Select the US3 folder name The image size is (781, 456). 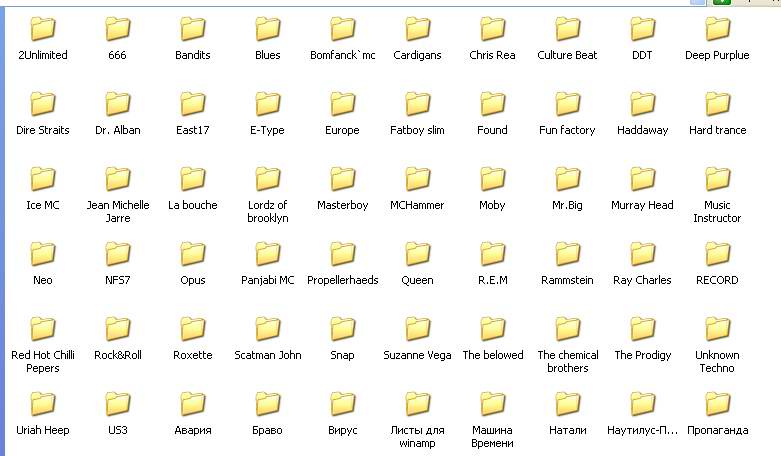[118, 430]
